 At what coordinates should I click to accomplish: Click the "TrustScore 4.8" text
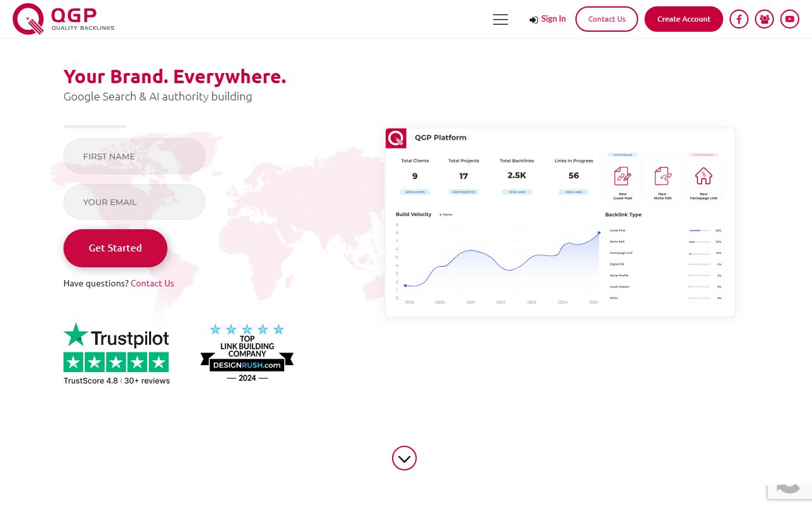pyautogui.click(x=91, y=381)
